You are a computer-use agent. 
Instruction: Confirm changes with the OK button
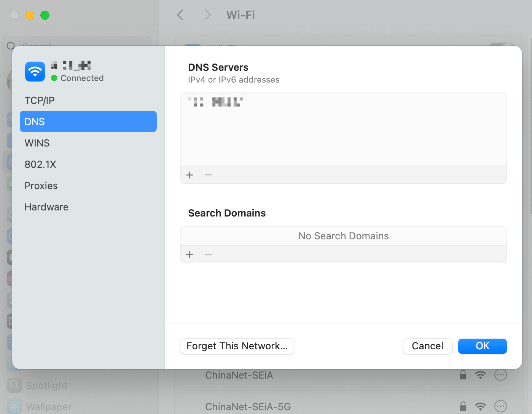482,346
